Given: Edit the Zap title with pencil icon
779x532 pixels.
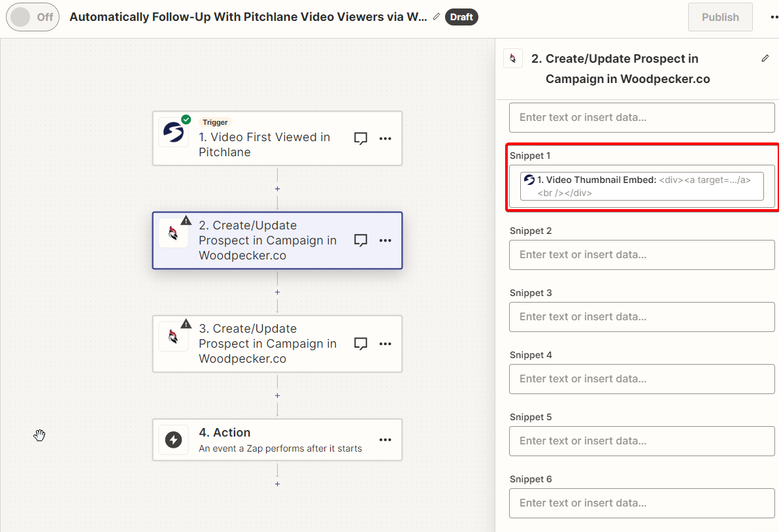Looking at the screenshot, I should click(437, 16).
